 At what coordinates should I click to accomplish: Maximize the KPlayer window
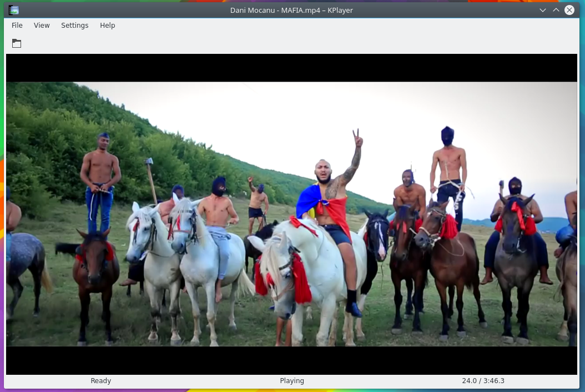(556, 10)
